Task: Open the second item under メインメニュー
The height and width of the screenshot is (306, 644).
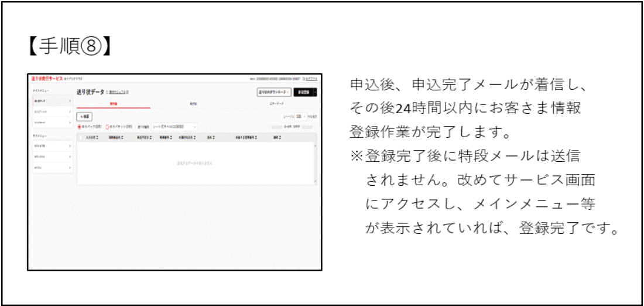Action: coord(52,111)
